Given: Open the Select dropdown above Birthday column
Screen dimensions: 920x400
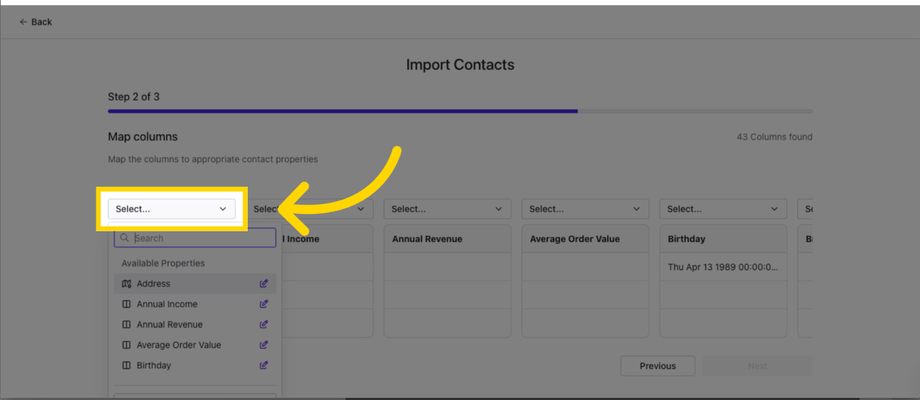Looking at the screenshot, I should pyautogui.click(x=722, y=209).
